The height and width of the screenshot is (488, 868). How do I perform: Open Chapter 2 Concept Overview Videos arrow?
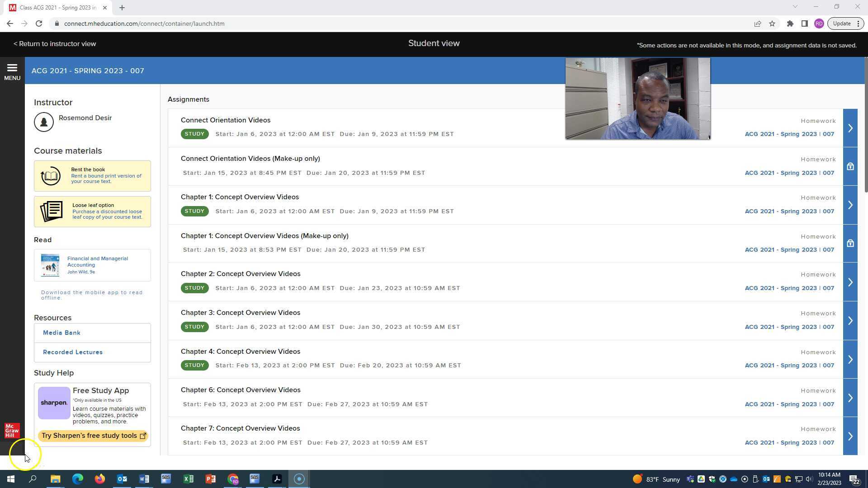point(850,282)
